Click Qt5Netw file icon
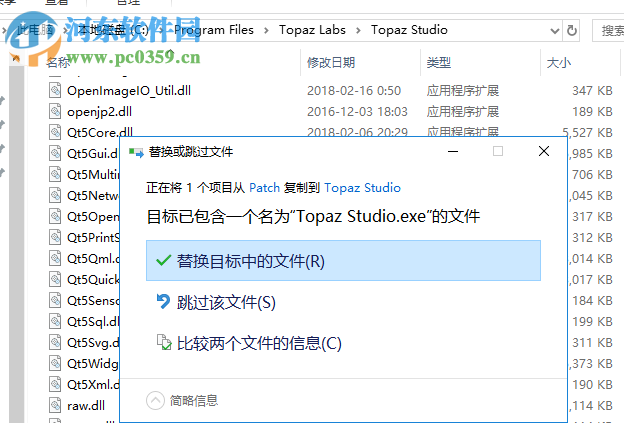Screen dimensions: 624x423 click(x=55, y=195)
